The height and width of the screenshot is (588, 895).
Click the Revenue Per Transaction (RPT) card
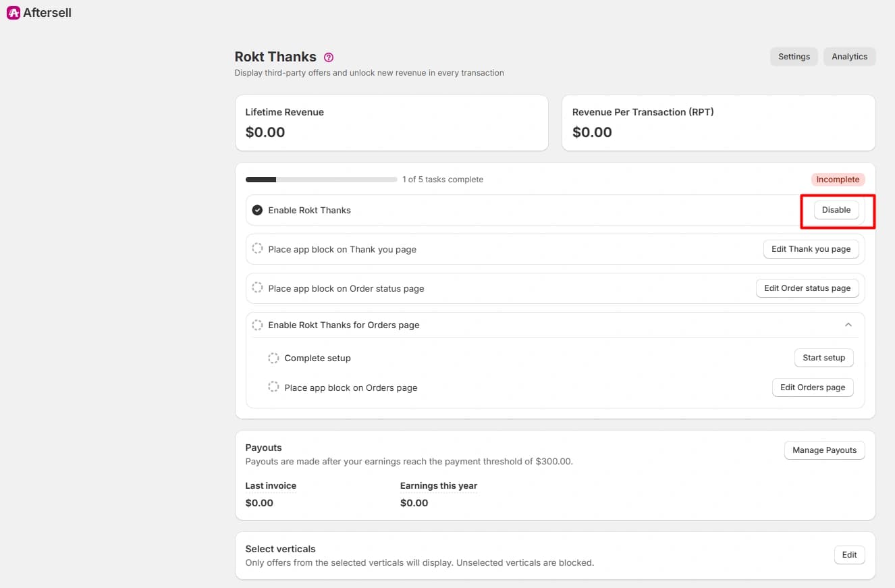click(718, 123)
